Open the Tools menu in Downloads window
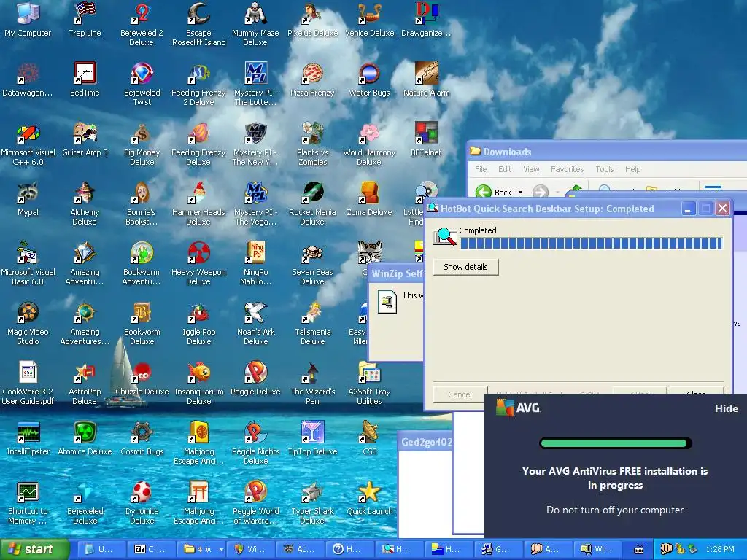 605,169
